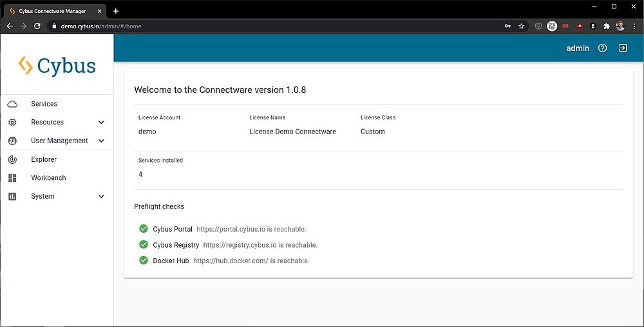
Task: Click the Cybus logo
Action: click(57, 66)
